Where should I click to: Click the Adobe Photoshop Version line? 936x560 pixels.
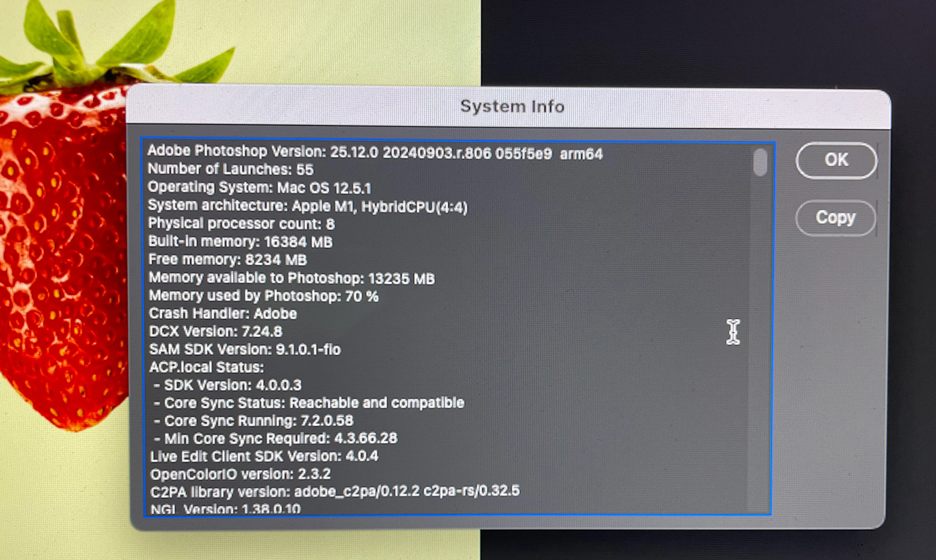pos(374,152)
